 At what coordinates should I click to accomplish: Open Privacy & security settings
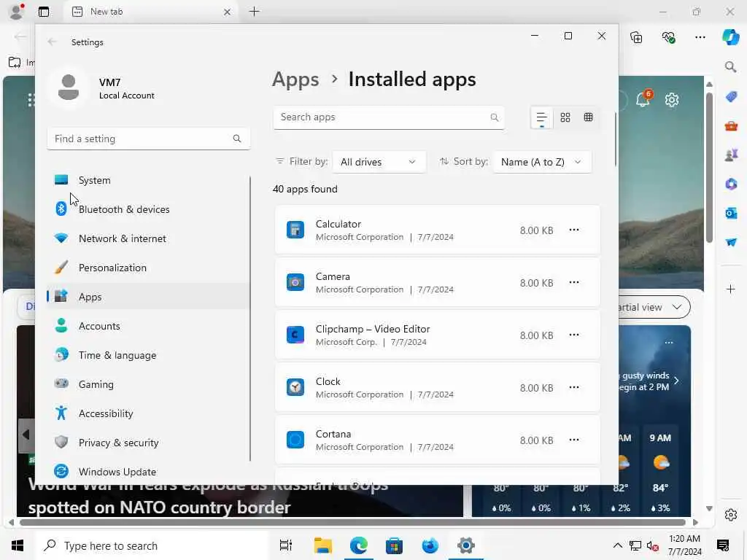click(x=149, y=443)
